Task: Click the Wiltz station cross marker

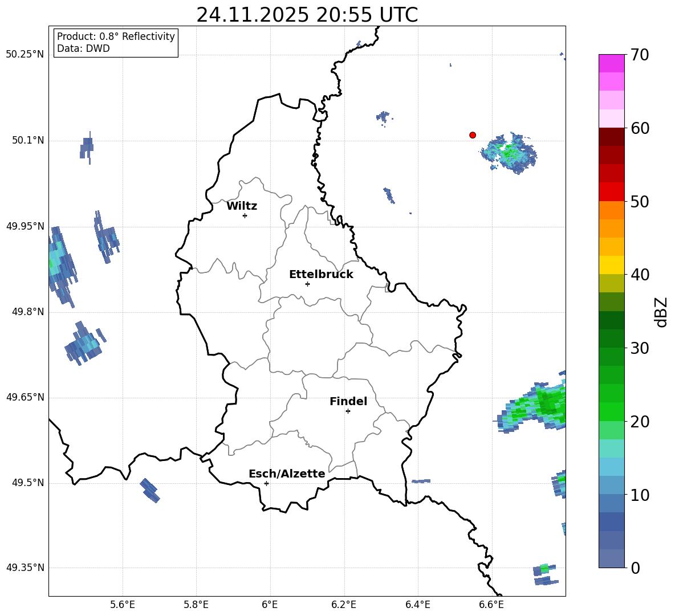Action: [245, 215]
